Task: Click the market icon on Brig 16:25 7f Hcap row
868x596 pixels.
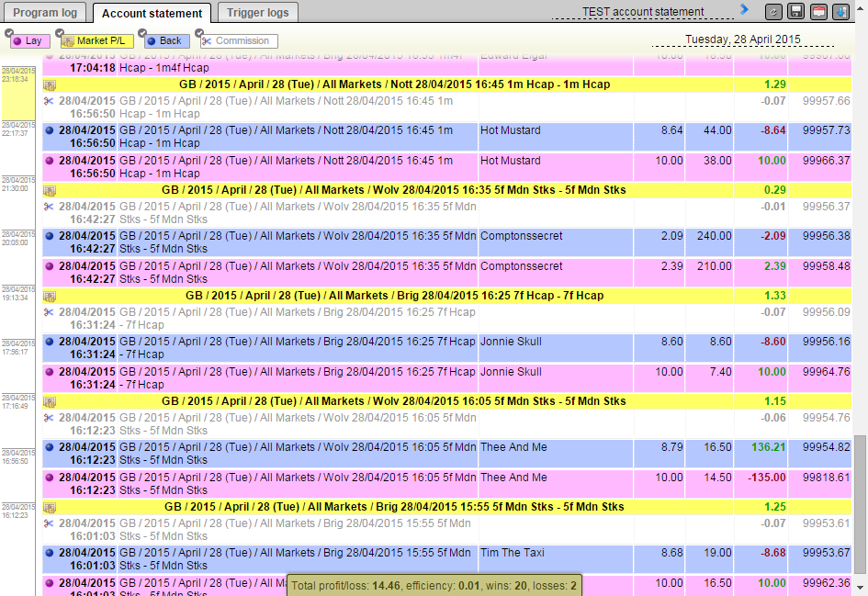Action: point(50,297)
